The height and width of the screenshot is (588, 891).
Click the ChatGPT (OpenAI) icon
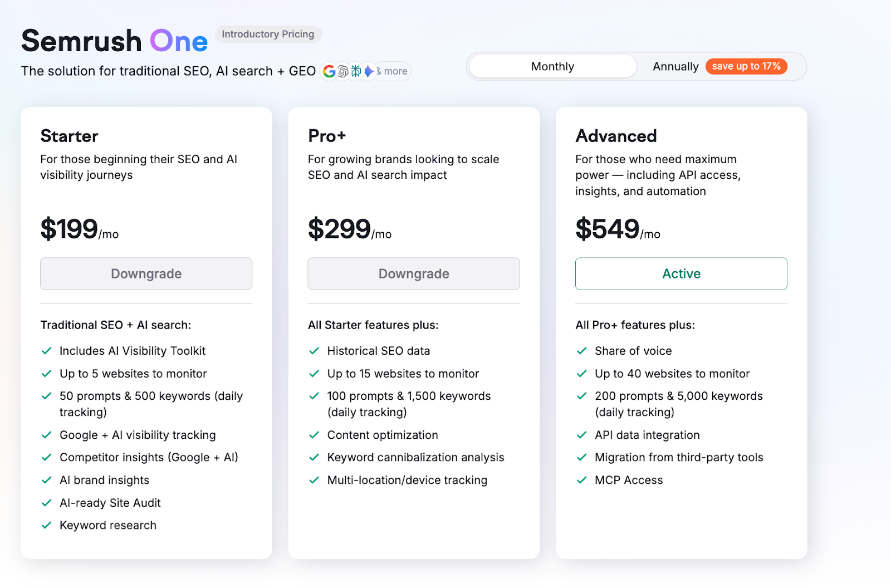342,71
